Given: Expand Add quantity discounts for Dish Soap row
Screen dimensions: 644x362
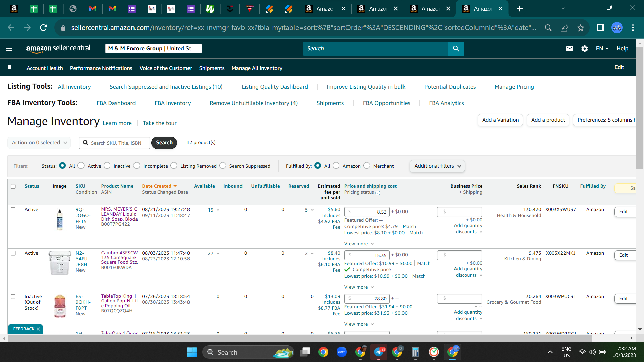Looking at the screenshot, I should pos(468,229).
